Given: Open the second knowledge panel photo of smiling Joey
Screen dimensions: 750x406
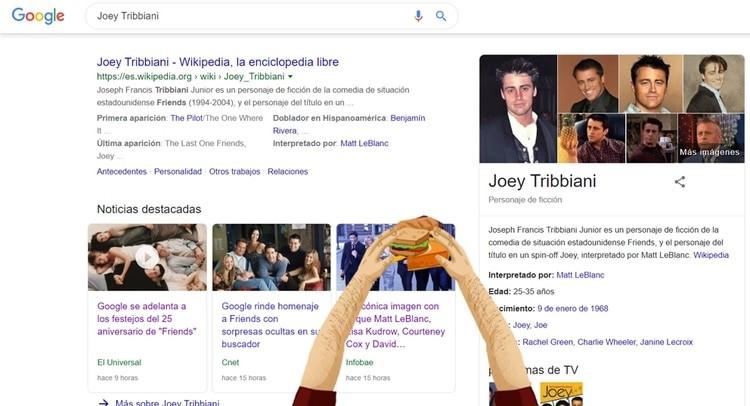Looking at the screenshot, I should (x=588, y=84).
